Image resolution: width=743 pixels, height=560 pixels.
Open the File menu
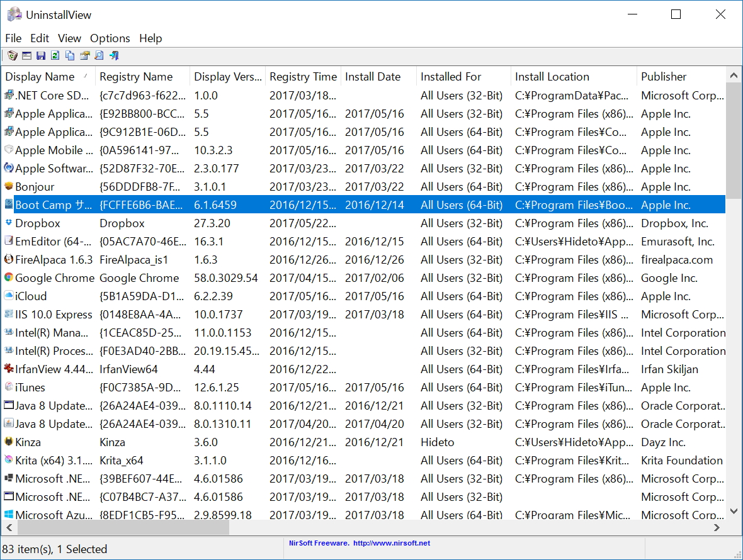[13, 38]
